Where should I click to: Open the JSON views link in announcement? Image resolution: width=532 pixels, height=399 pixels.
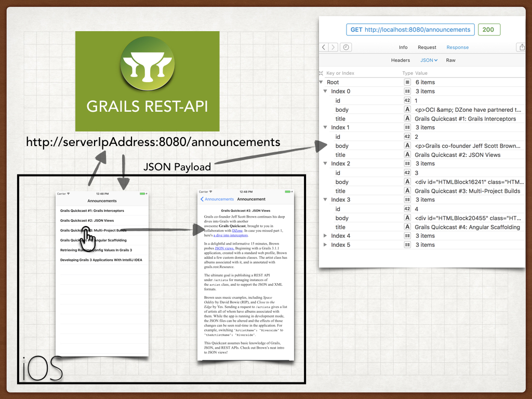[224, 248]
